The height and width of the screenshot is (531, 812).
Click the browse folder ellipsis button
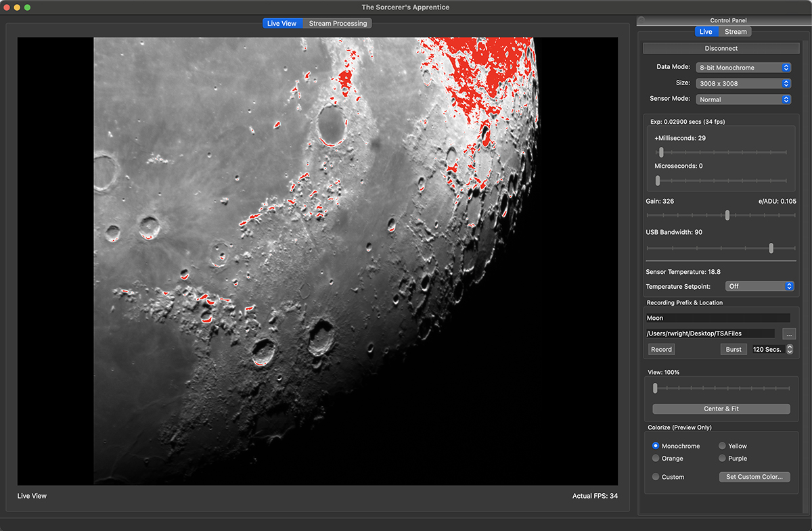tap(788, 334)
